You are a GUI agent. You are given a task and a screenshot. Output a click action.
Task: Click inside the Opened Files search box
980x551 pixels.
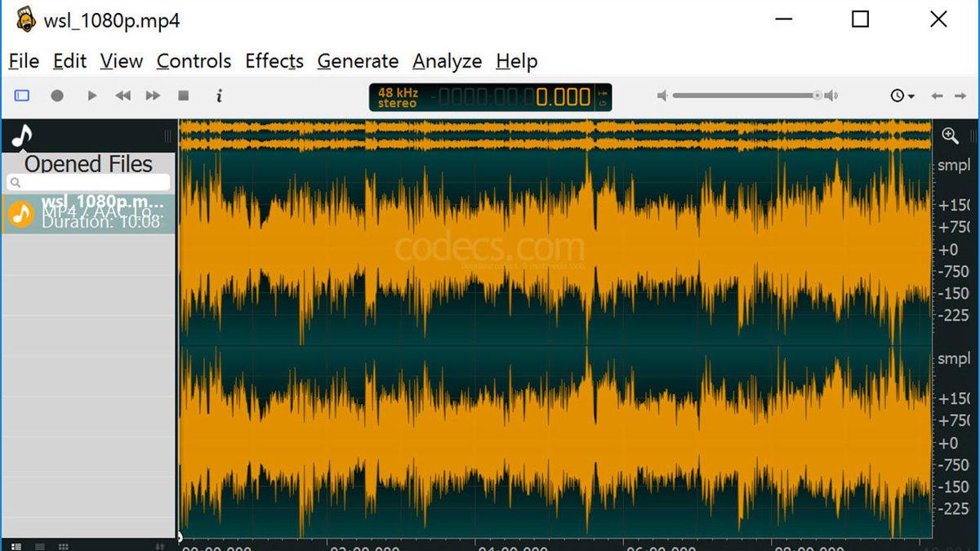click(x=88, y=181)
